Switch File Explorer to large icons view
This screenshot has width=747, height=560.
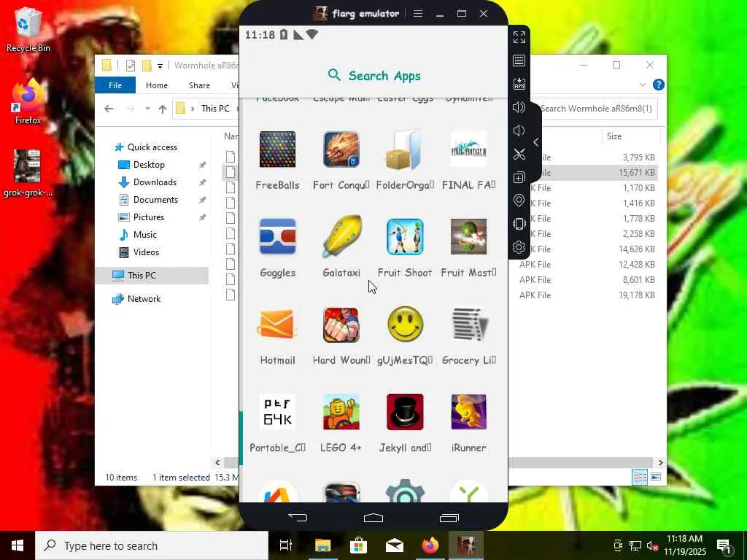[x=656, y=477]
